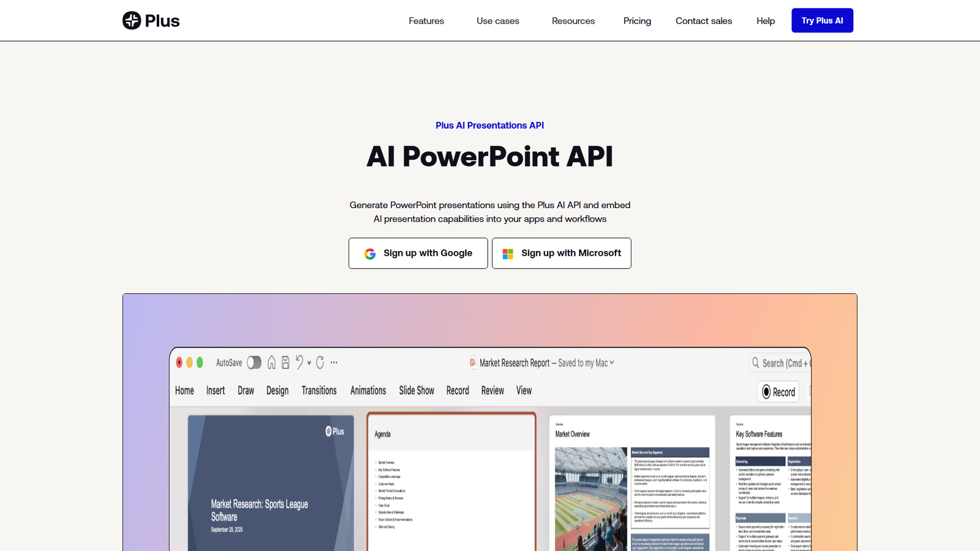Expand the Undo dropdown chevron
Viewport: 980px width, 551px height.
pyautogui.click(x=308, y=362)
